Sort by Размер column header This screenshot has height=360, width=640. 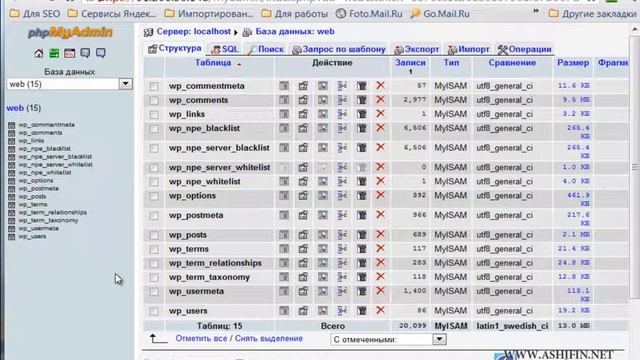coord(573,63)
